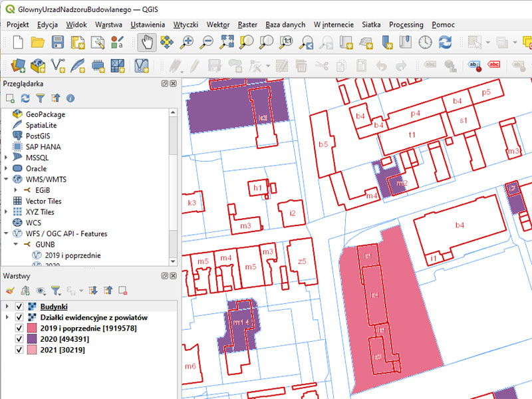Select 2019 i poprzednie under GUNB in the browser
Viewport: 532px width, 399px height.
pos(72,255)
